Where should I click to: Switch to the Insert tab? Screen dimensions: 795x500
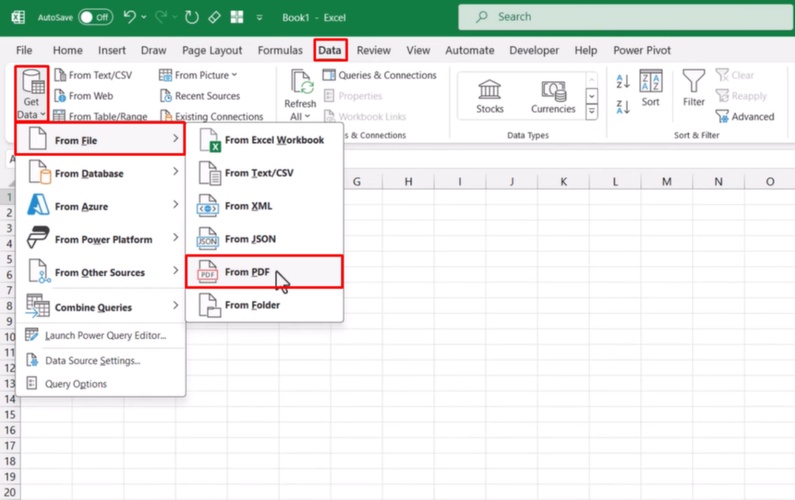pyautogui.click(x=112, y=50)
